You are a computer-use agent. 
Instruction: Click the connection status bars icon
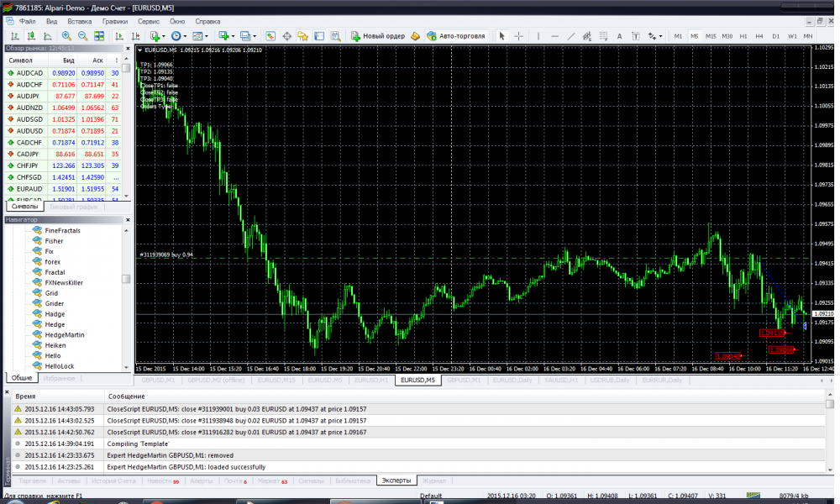[753, 496]
